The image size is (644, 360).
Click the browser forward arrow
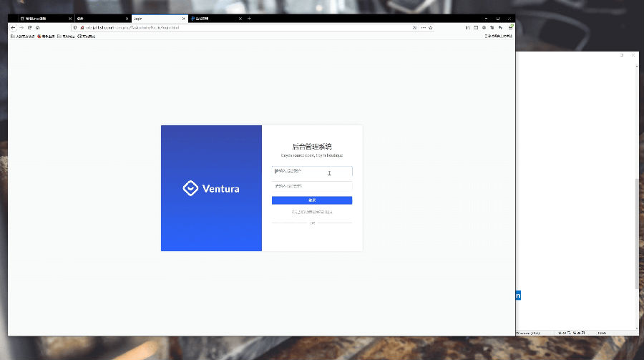point(21,27)
